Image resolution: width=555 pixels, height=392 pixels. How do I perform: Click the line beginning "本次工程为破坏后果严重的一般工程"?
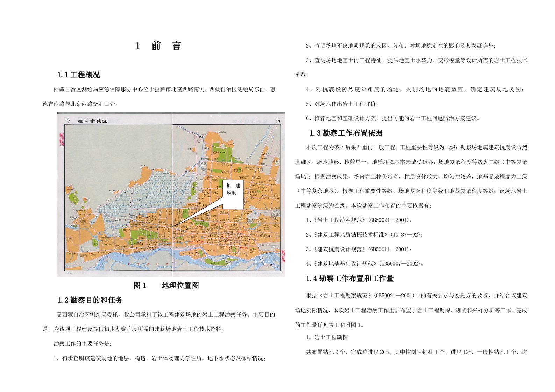click(x=417, y=147)
